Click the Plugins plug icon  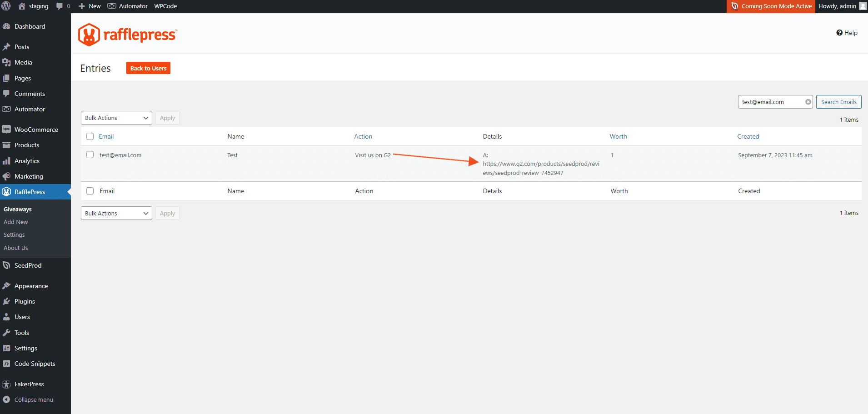tap(6, 301)
